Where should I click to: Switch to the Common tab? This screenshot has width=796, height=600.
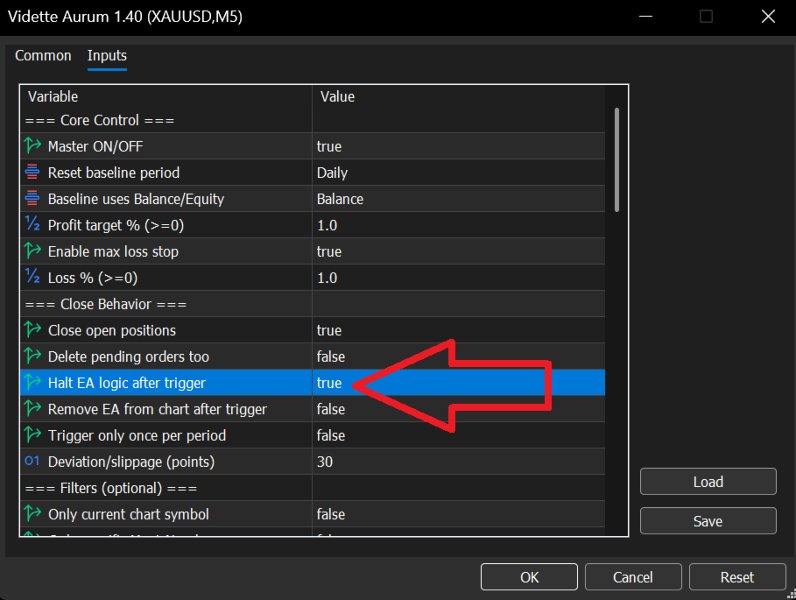(43, 55)
